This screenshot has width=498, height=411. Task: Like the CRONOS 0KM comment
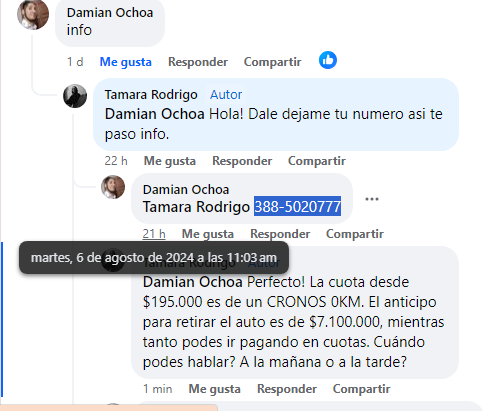(214, 389)
